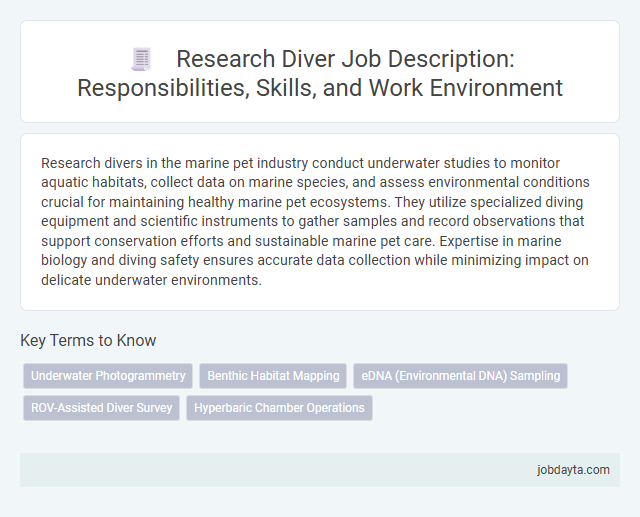Image resolution: width=640 pixels, height=517 pixels.
Task: Select the Underwater Photogrammetry tag
Action: tap(108, 376)
